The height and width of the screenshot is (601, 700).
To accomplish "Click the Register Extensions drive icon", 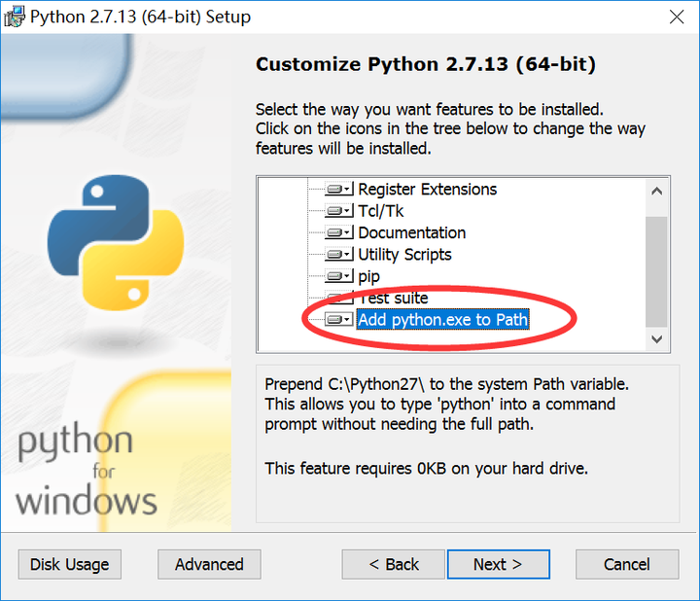I will point(339,190).
